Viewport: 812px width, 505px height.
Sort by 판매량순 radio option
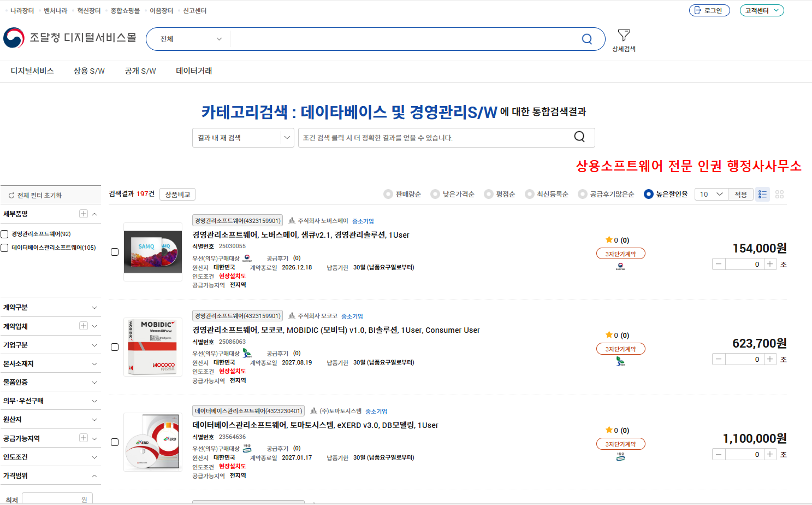point(388,194)
